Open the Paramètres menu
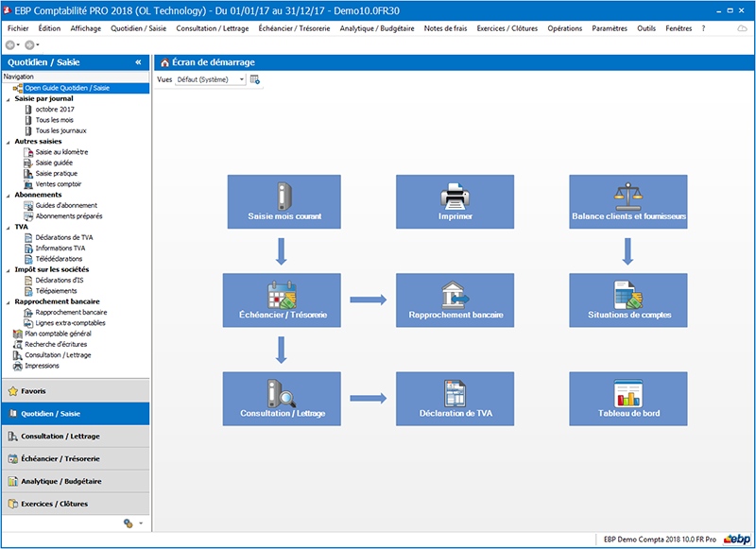This screenshot has width=756, height=549. coord(610,28)
